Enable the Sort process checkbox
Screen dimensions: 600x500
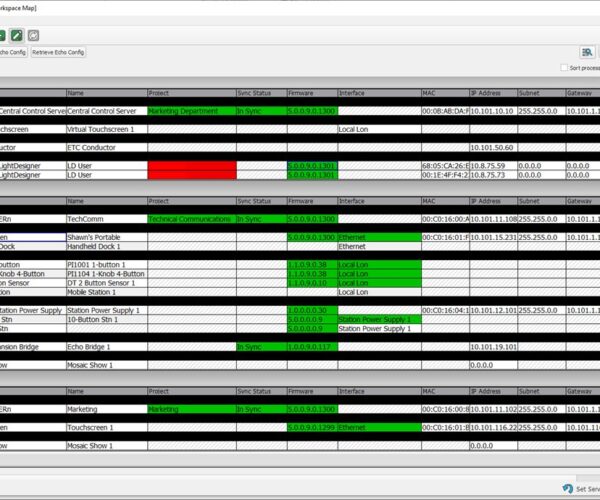point(564,68)
